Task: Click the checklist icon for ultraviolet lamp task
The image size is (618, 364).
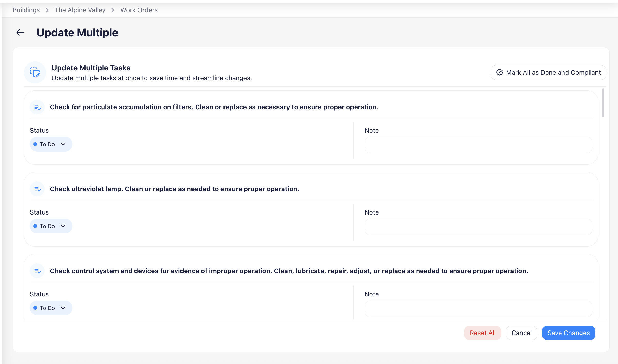Action: [x=37, y=189]
